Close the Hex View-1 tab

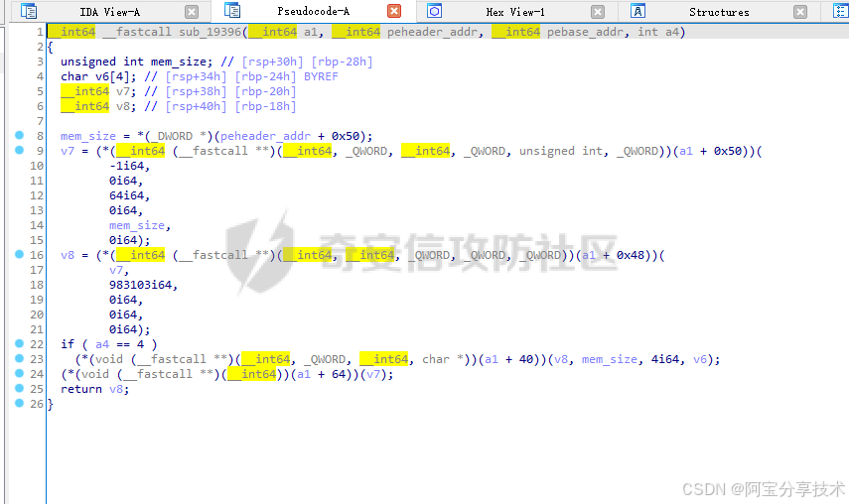tap(597, 11)
